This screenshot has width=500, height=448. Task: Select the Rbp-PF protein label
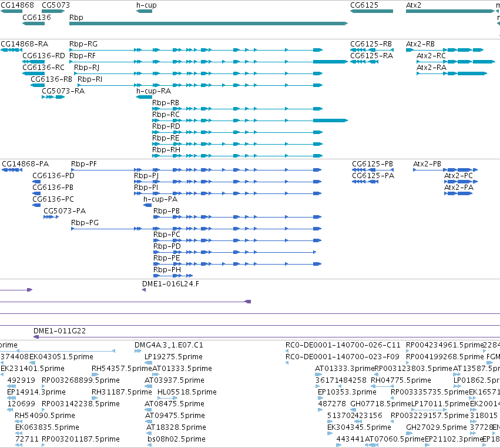[x=84, y=163]
